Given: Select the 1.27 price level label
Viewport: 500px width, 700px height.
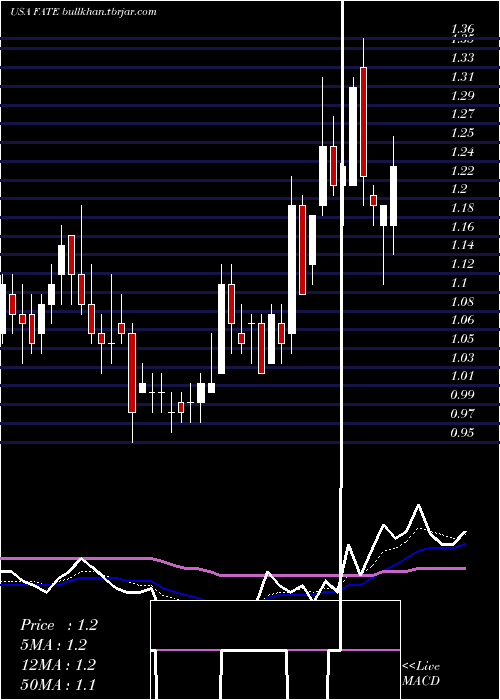Looking at the screenshot, I should coord(462,114).
